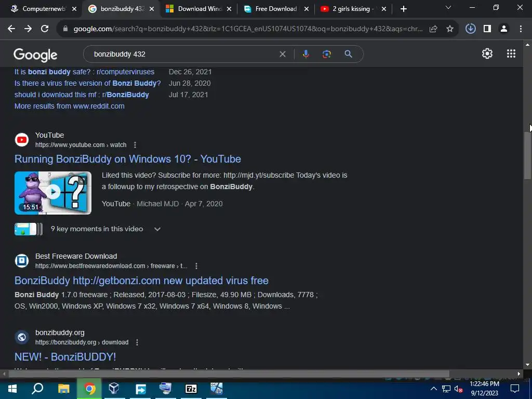This screenshot has height=399, width=532.
Task: Bookmark this page with the star icon
Action: click(450, 29)
